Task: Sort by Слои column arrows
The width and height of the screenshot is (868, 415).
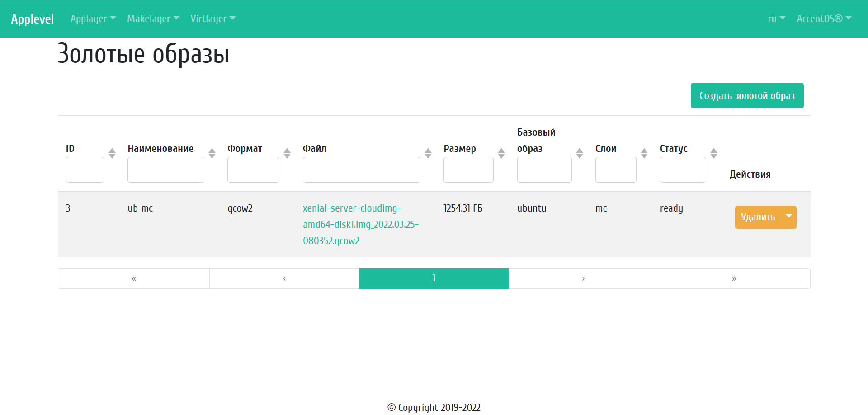Action: click(x=644, y=153)
